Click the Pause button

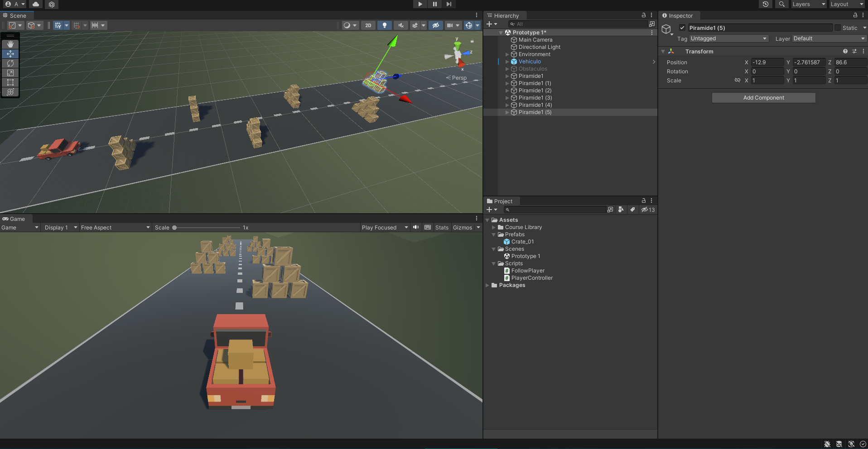click(434, 4)
